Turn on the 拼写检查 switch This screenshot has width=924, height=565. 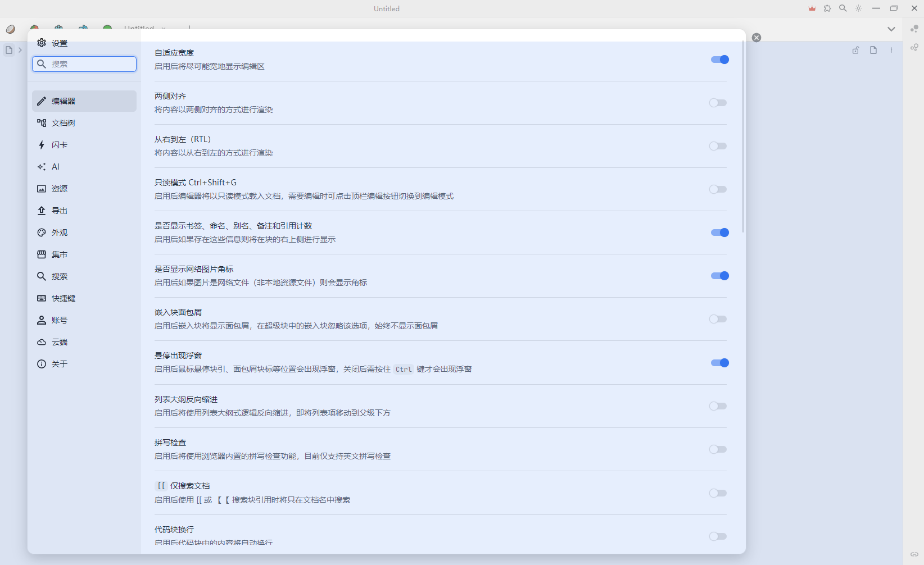pyautogui.click(x=718, y=449)
